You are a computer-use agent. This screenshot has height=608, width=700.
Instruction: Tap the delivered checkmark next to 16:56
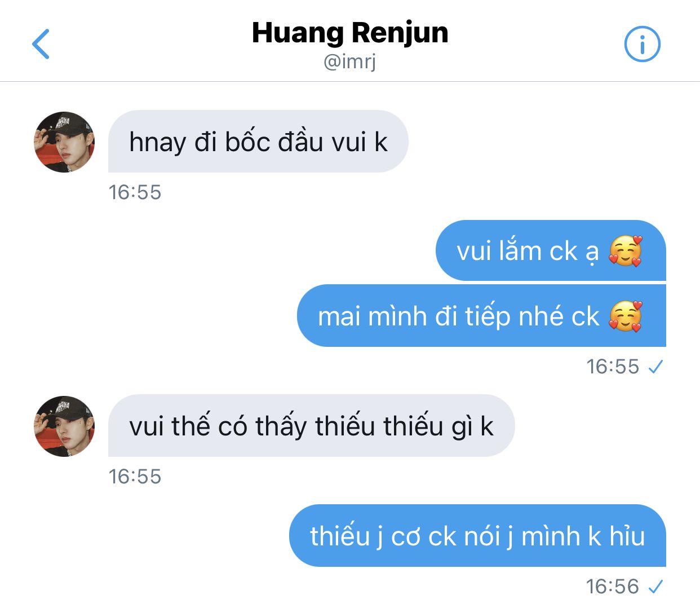click(655, 587)
